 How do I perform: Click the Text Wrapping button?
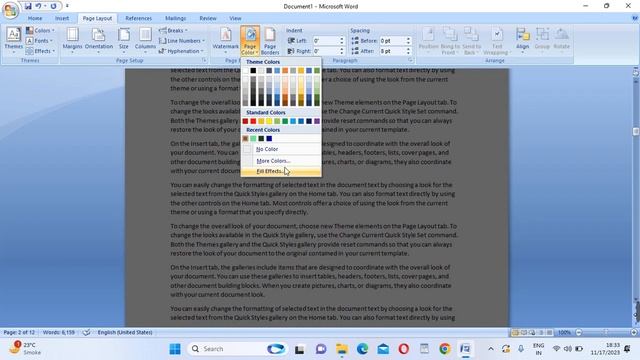(x=497, y=41)
